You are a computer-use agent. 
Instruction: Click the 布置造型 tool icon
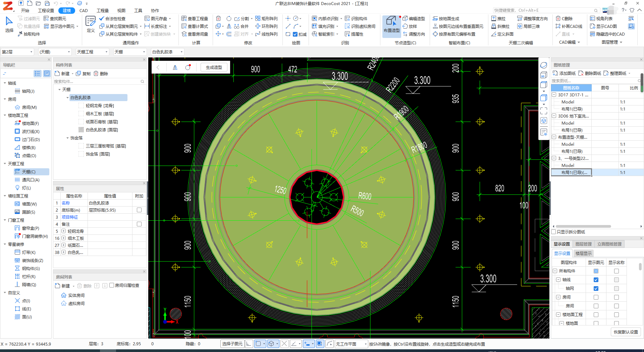391,24
